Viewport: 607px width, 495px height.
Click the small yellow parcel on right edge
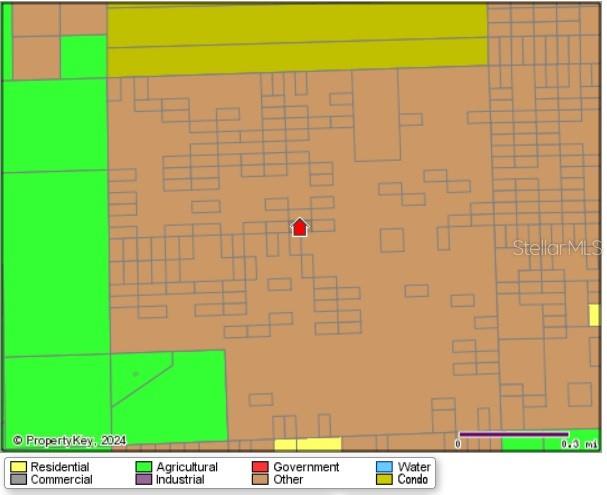[594, 315]
